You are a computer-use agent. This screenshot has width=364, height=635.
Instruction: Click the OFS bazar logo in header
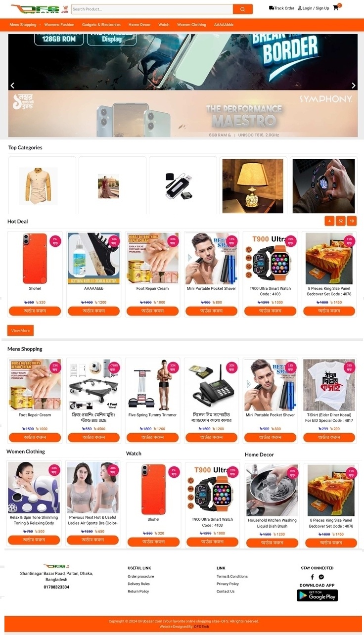coord(40,9)
